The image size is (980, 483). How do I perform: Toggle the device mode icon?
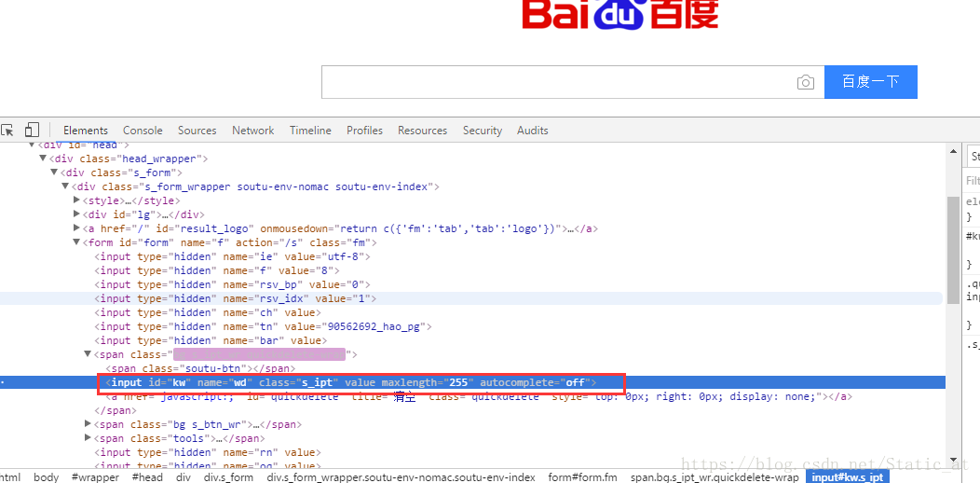pyautogui.click(x=32, y=131)
